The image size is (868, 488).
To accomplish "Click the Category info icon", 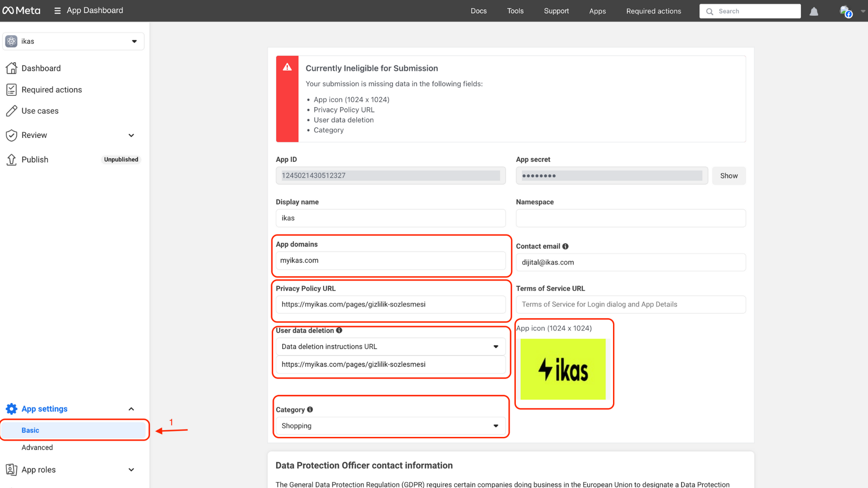I will pos(310,409).
